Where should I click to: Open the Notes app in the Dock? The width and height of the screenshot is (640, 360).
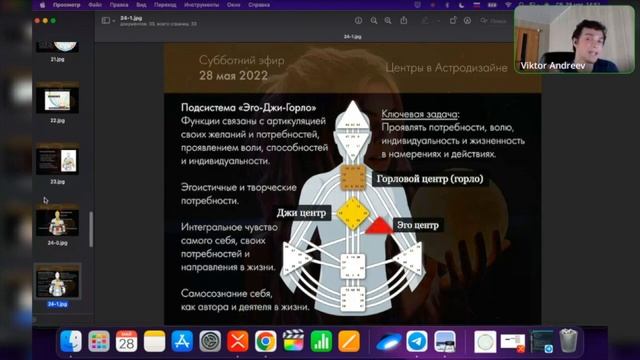click(154, 341)
